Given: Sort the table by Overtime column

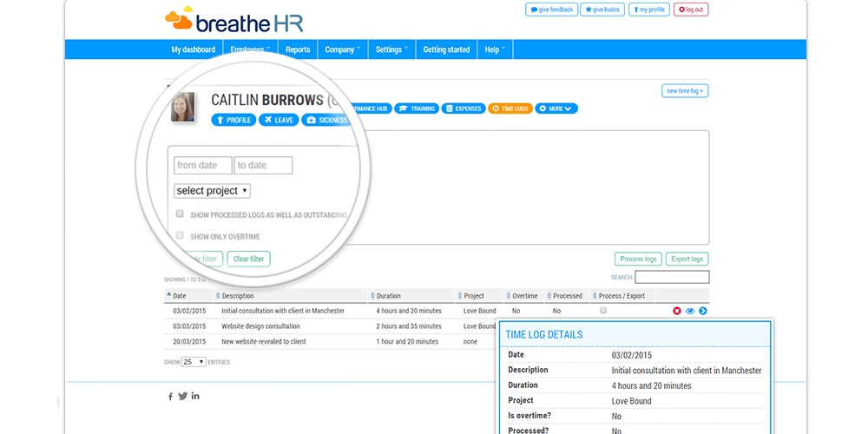Looking at the screenshot, I should click(525, 296).
